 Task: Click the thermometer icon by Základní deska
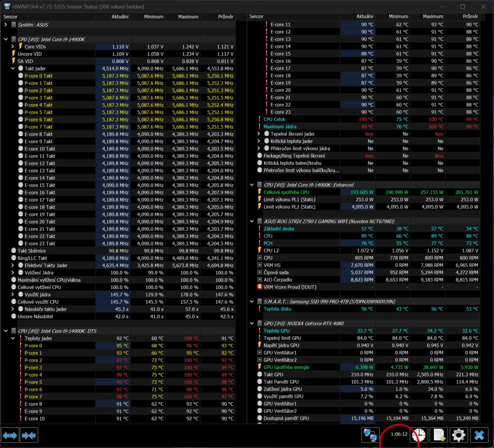coord(260,229)
